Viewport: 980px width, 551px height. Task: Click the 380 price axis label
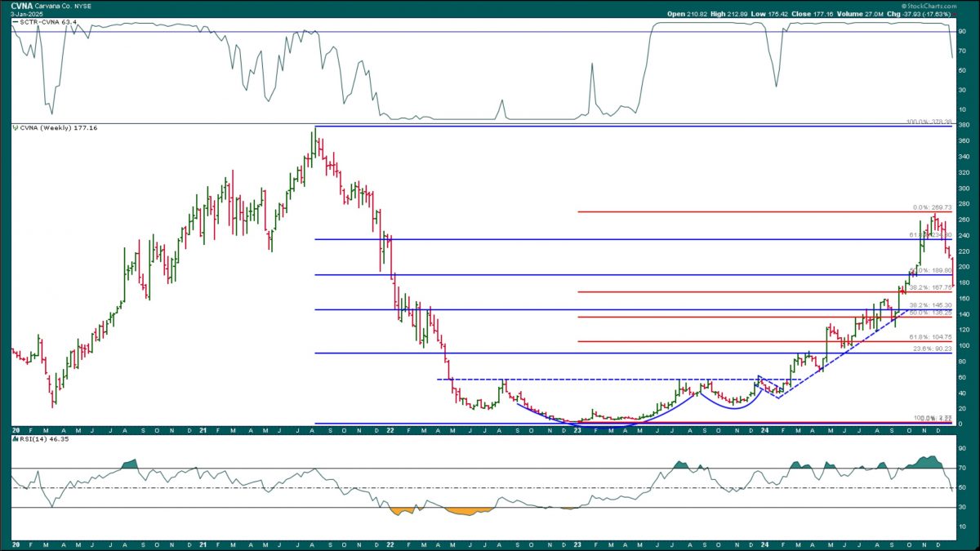click(x=962, y=125)
